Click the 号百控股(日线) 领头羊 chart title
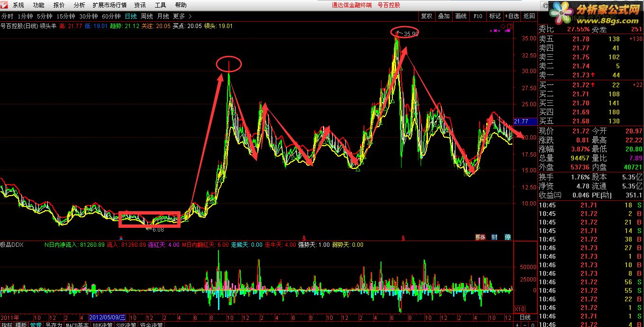Image resolution: width=644 pixels, height=327 pixels. point(29,26)
